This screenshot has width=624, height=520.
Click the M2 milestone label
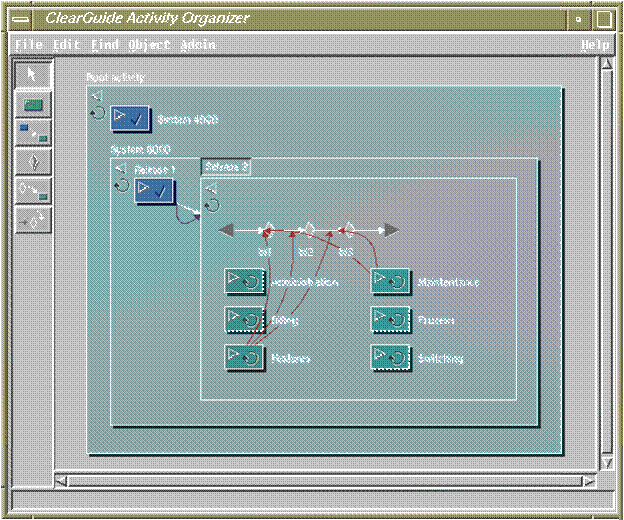[306, 251]
